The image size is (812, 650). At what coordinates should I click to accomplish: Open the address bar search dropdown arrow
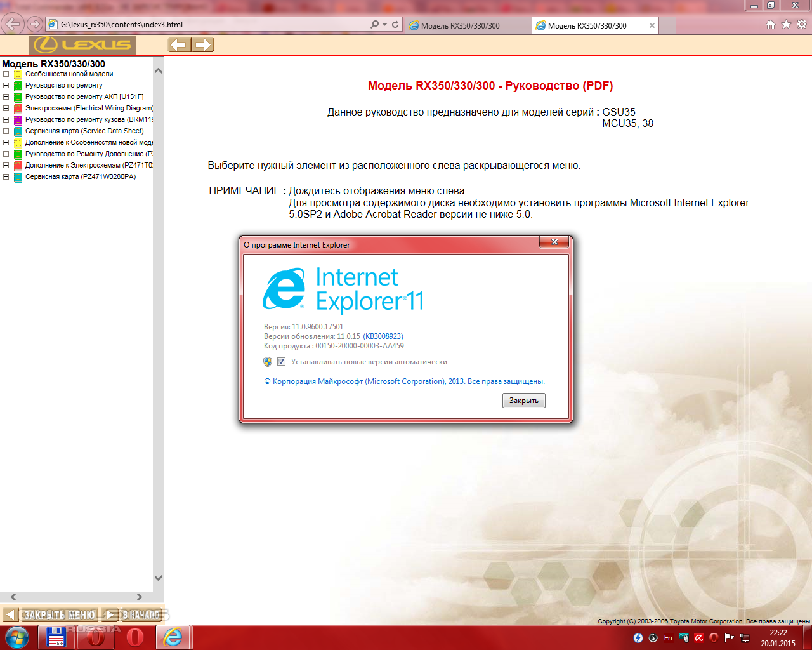tap(384, 25)
